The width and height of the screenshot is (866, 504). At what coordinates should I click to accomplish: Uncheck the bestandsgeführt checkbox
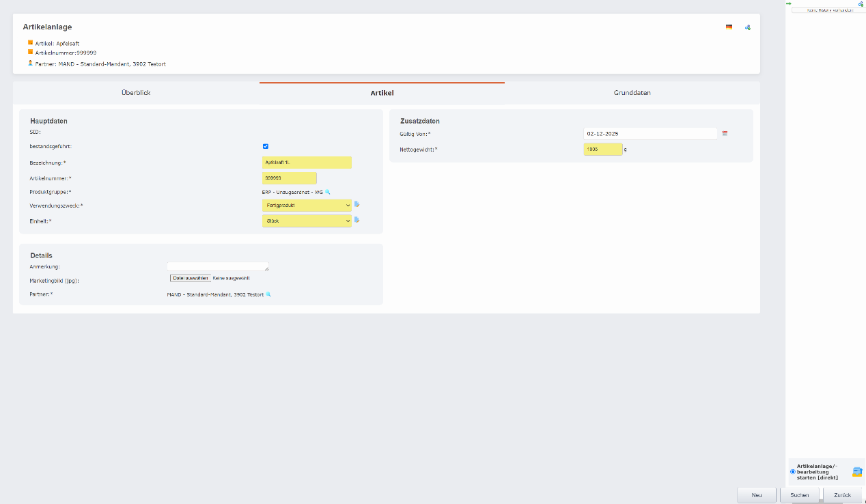(x=266, y=146)
